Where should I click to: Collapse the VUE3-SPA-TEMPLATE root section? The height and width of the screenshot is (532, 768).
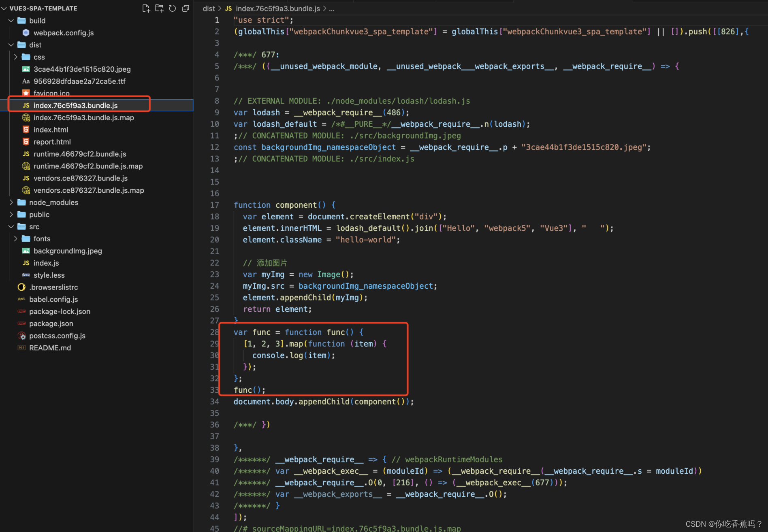pyautogui.click(x=4, y=8)
